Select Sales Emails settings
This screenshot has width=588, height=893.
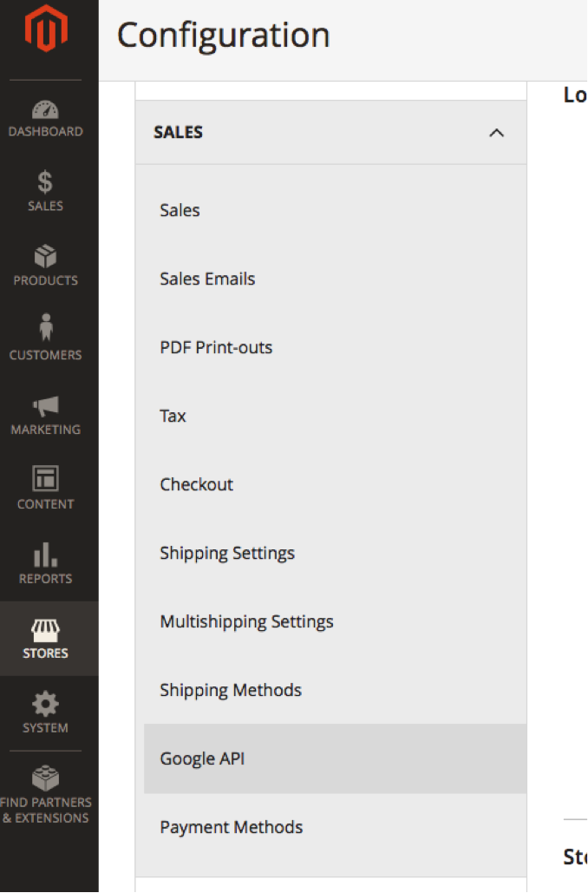point(206,279)
